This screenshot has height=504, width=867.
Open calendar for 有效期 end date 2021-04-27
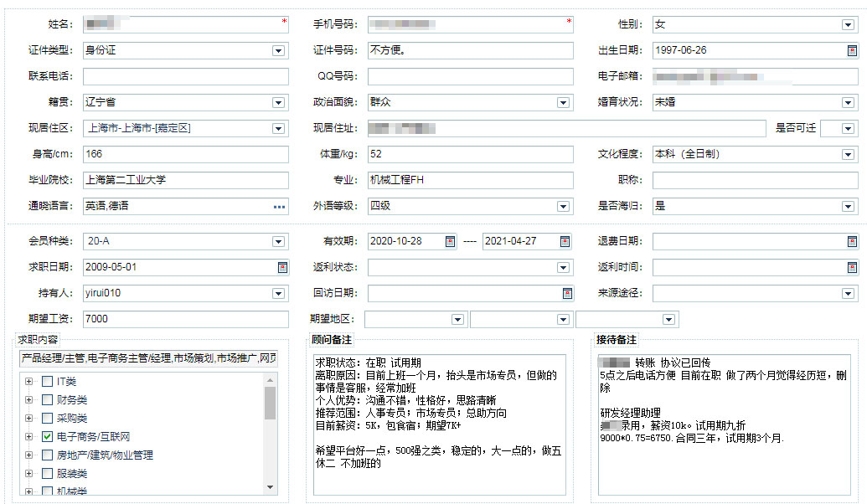click(565, 241)
